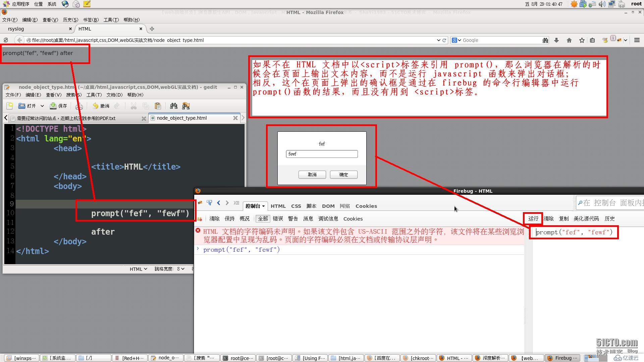
Task: Click the gedit redo arrow icon
Action: (117, 106)
